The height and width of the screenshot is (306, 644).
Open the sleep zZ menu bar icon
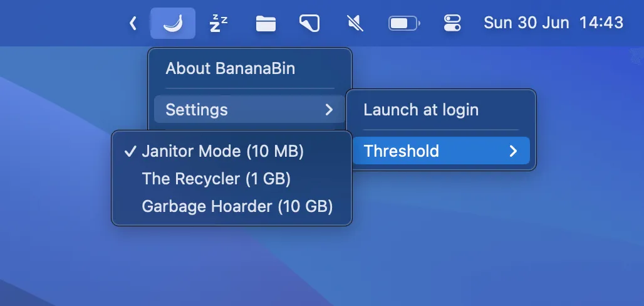pos(219,23)
